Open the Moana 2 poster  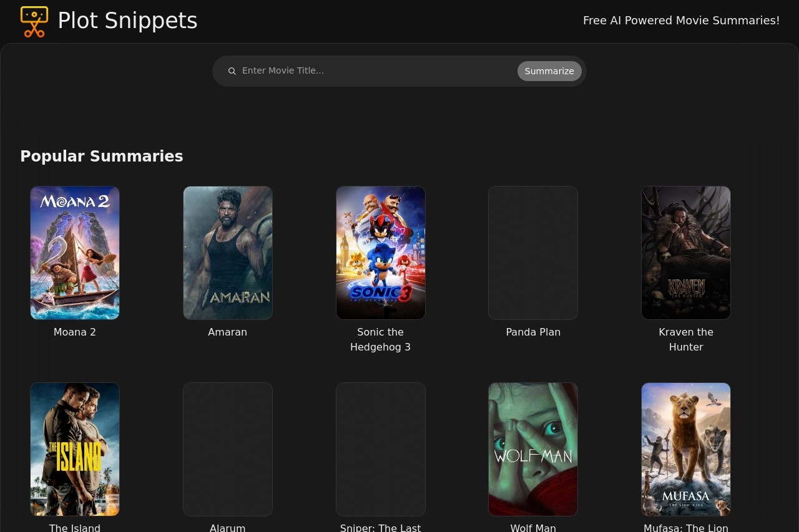(75, 253)
